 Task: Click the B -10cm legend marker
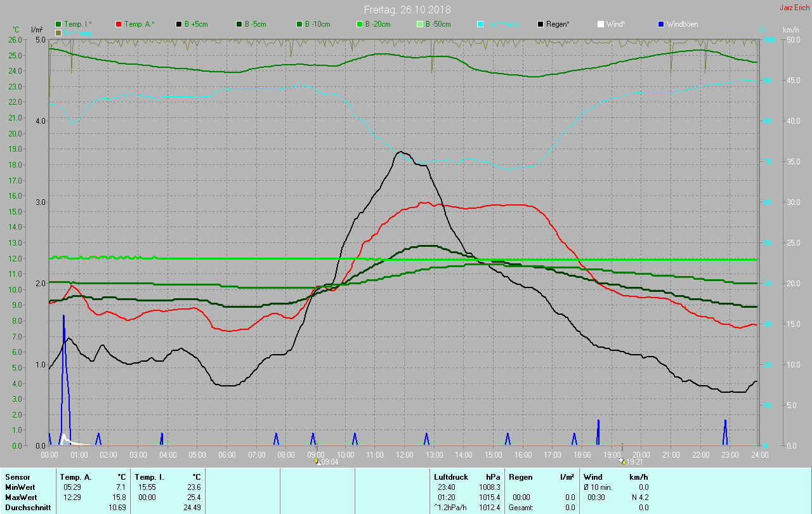click(x=299, y=24)
